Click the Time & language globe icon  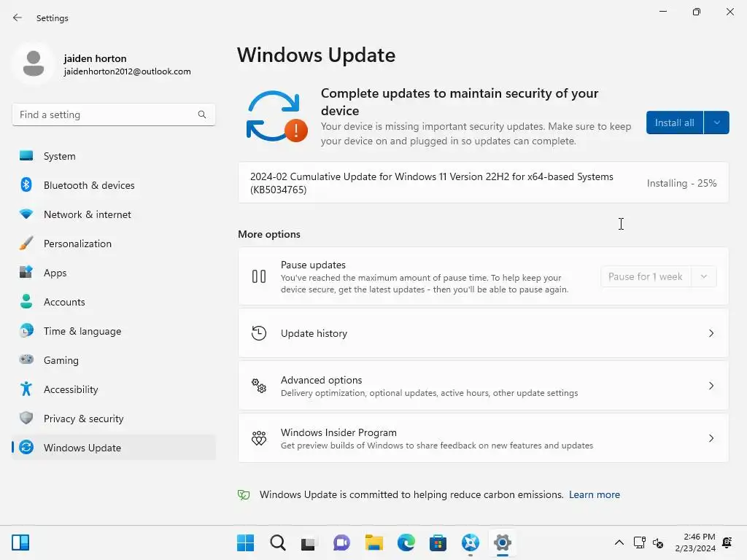(26, 330)
